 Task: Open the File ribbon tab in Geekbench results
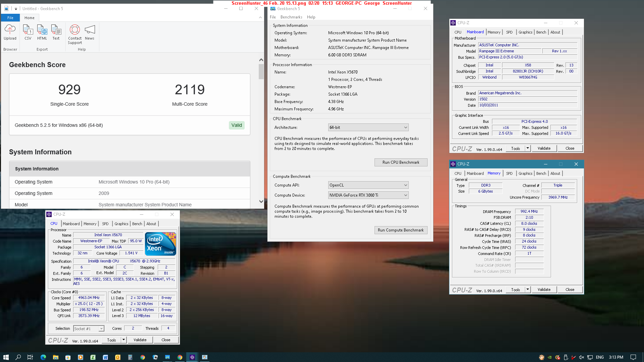10,18
